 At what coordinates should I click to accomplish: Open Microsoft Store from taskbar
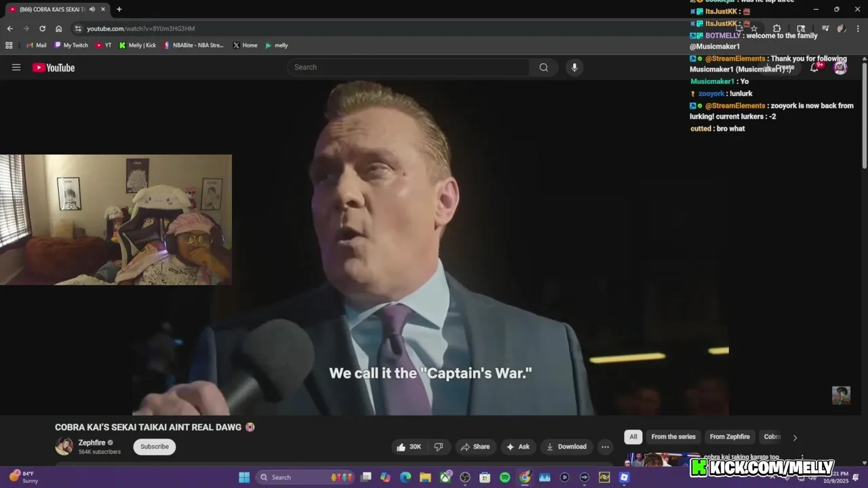pyautogui.click(x=485, y=477)
